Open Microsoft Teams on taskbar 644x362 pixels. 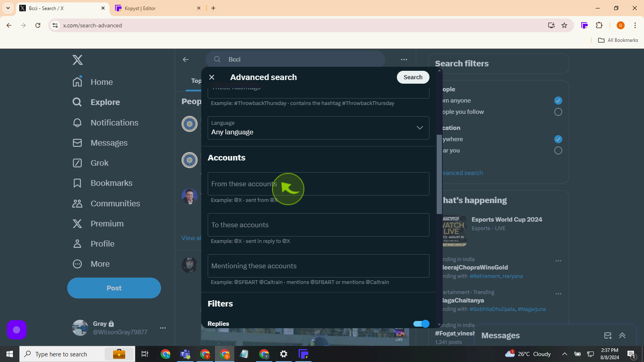point(185,354)
